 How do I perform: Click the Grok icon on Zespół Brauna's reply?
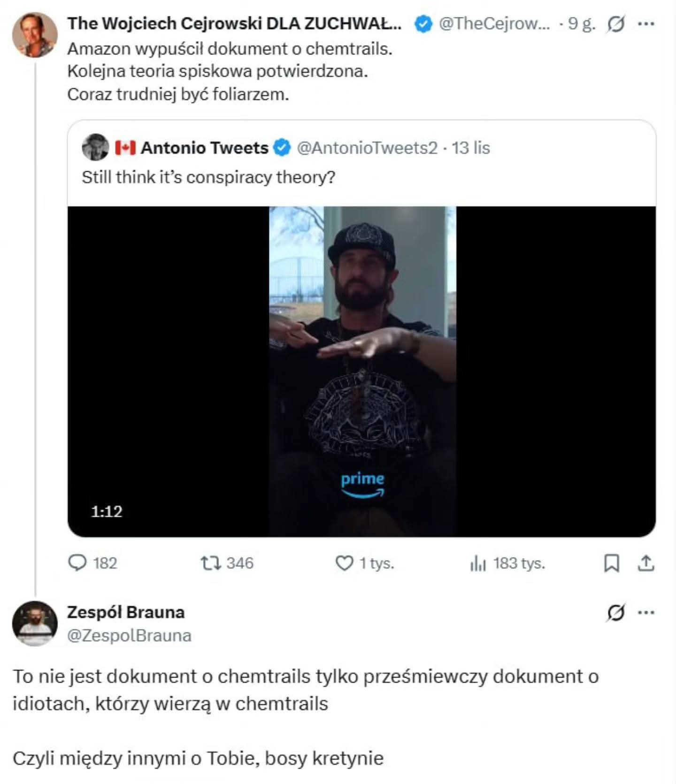pyautogui.click(x=615, y=612)
